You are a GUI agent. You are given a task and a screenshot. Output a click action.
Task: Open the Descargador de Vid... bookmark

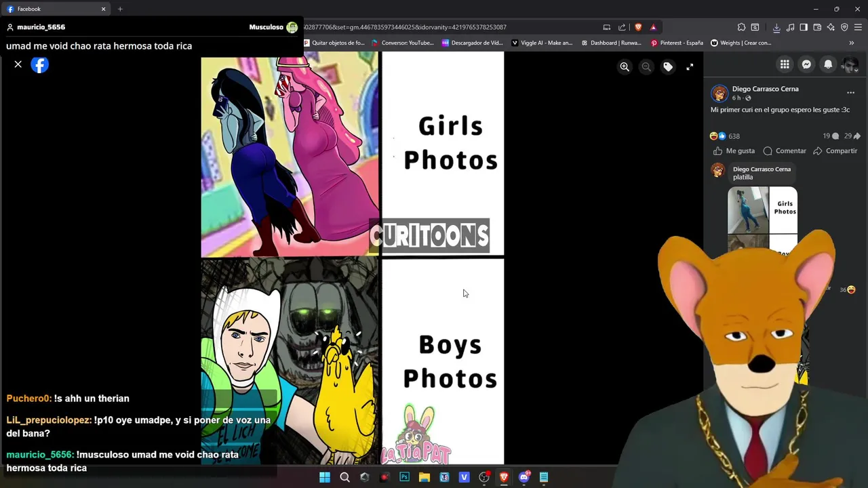472,43
